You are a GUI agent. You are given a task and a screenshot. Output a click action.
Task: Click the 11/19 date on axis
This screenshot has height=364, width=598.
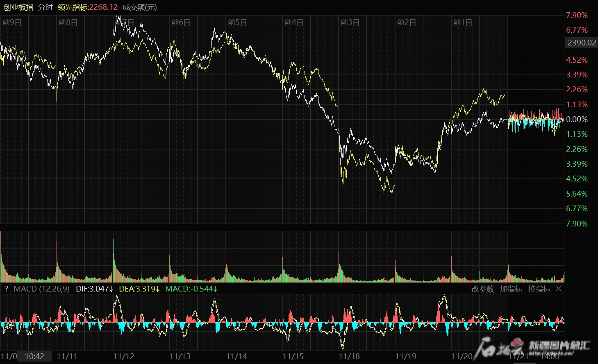(x=406, y=356)
